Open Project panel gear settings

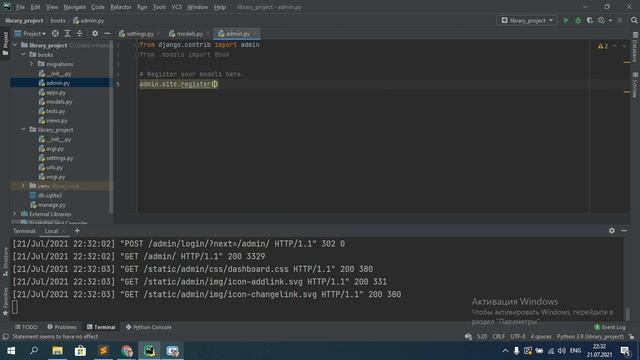click(95, 33)
